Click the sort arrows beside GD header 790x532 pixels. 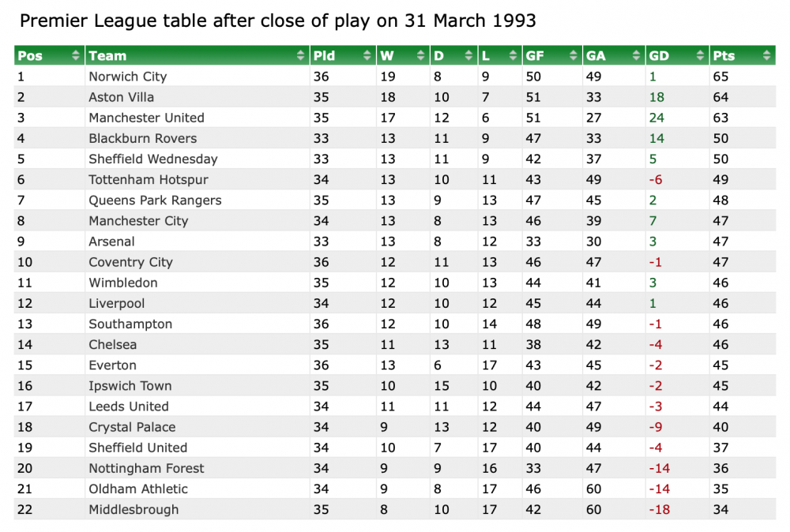tap(701, 55)
